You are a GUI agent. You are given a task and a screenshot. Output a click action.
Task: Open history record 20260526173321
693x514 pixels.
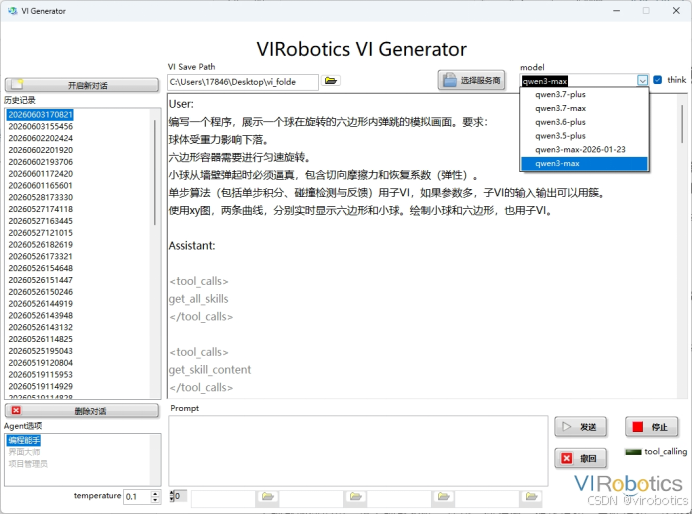coord(41,256)
